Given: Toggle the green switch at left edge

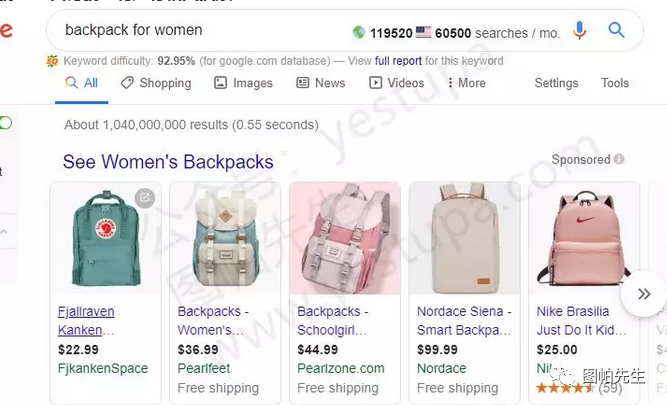Looking at the screenshot, I should point(6,122).
